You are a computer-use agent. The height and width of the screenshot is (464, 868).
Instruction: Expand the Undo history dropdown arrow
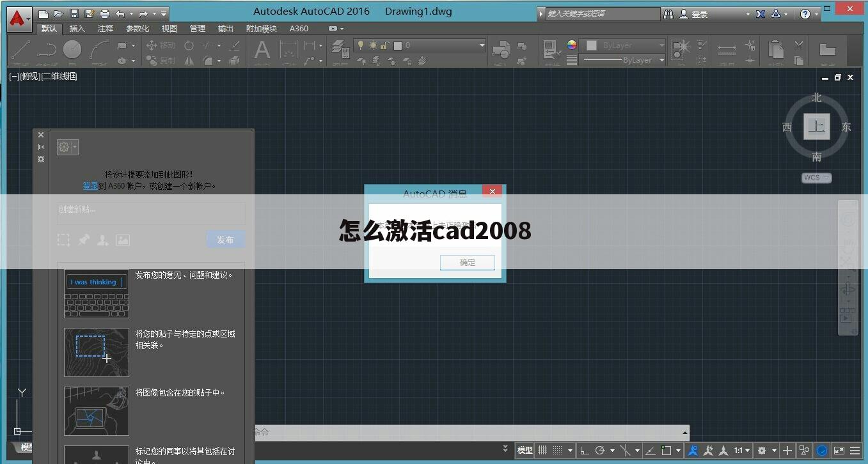pyautogui.click(x=132, y=13)
